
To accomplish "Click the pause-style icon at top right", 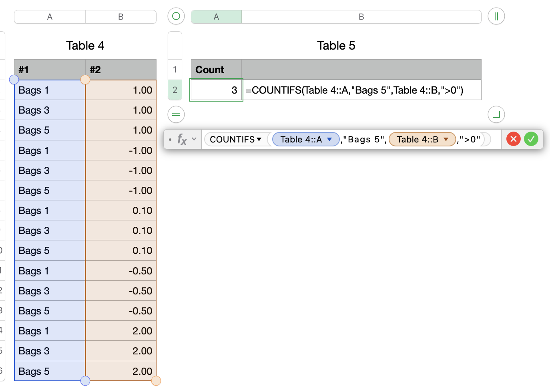I will click(x=496, y=16).
